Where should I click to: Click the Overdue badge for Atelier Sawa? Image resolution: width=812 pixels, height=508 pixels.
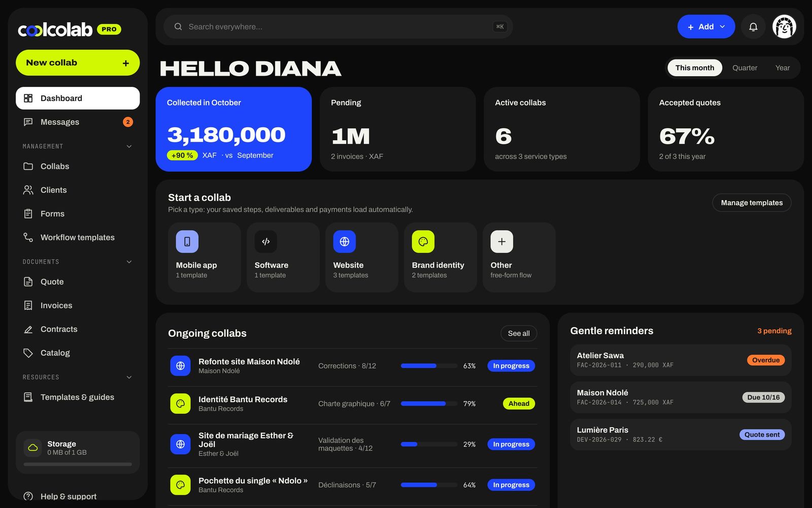coord(766,360)
